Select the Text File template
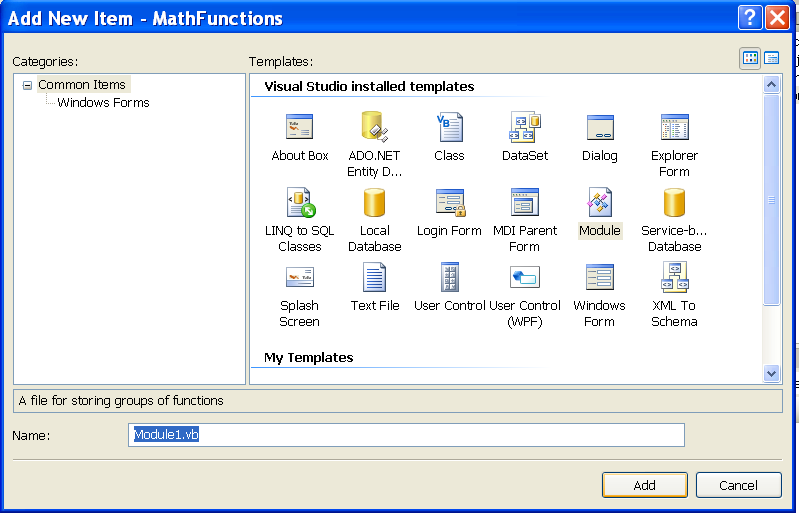This screenshot has height=513, width=799. pyautogui.click(x=375, y=277)
